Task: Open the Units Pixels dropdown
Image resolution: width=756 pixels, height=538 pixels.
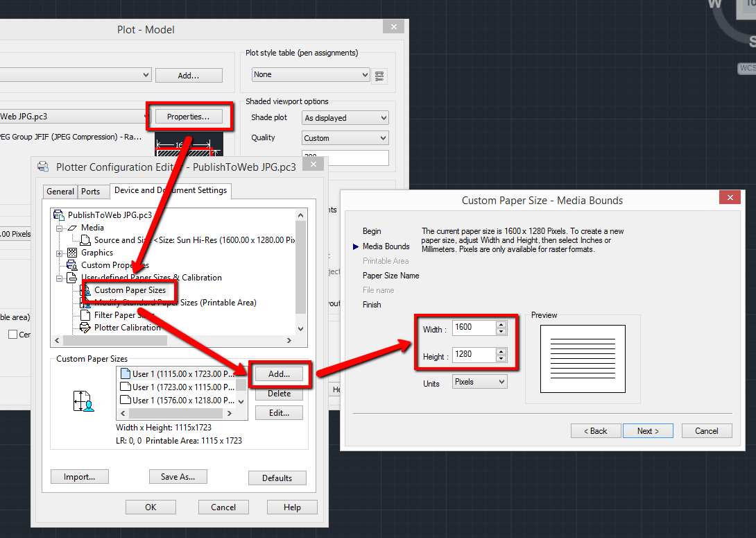Action: (x=480, y=382)
